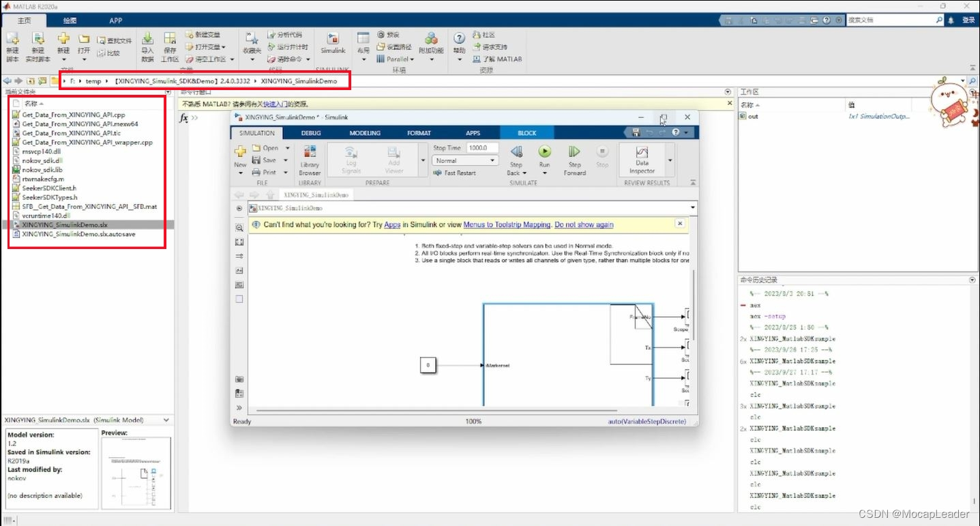
Task: Open simulation mode Normal dropdown
Action: (x=465, y=160)
